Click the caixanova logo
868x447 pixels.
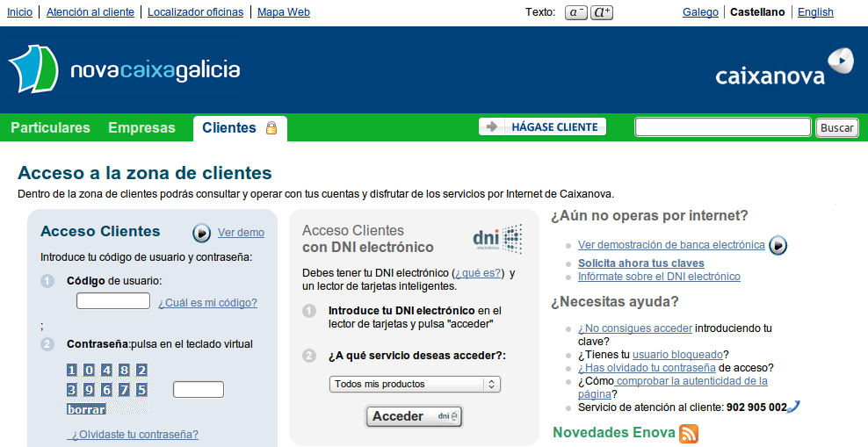(x=784, y=69)
